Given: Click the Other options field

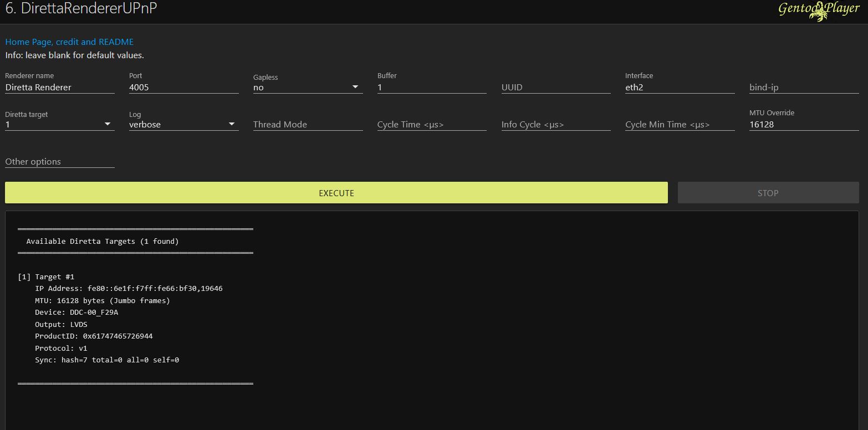Looking at the screenshot, I should [60, 161].
